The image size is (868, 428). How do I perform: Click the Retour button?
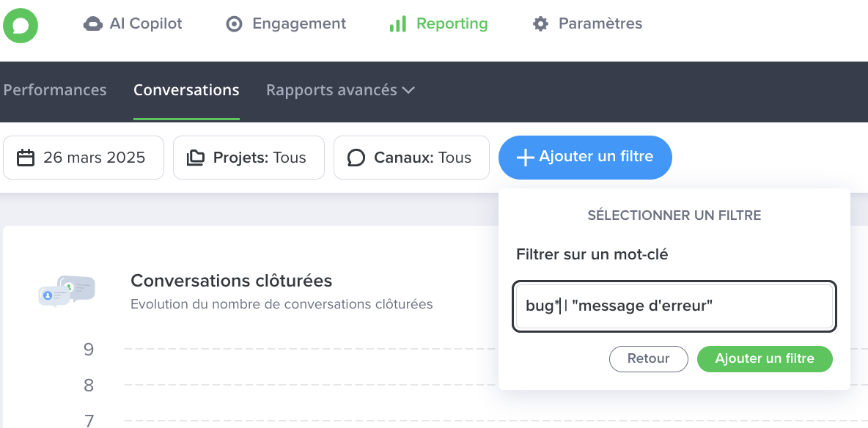click(649, 359)
